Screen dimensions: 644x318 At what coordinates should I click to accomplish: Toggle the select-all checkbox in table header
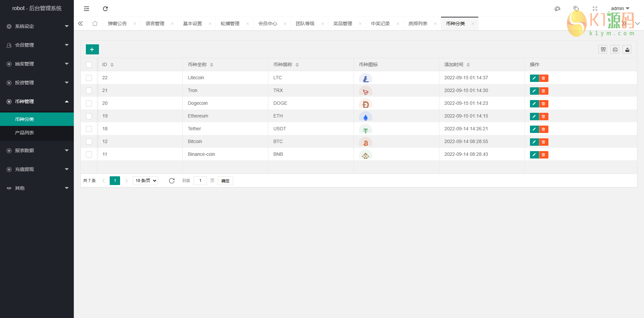tap(89, 65)
